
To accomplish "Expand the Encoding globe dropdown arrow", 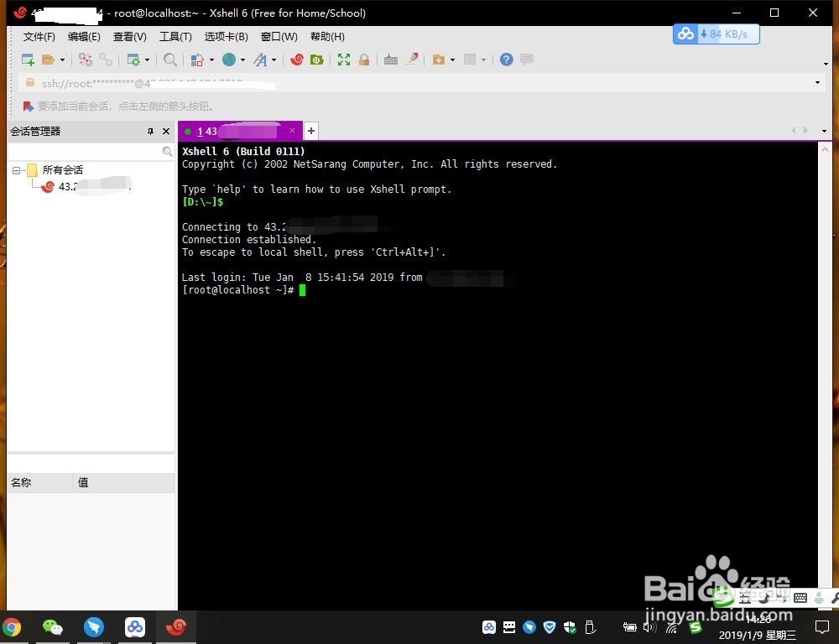I will pyautogui.click(x=243, y=60).
